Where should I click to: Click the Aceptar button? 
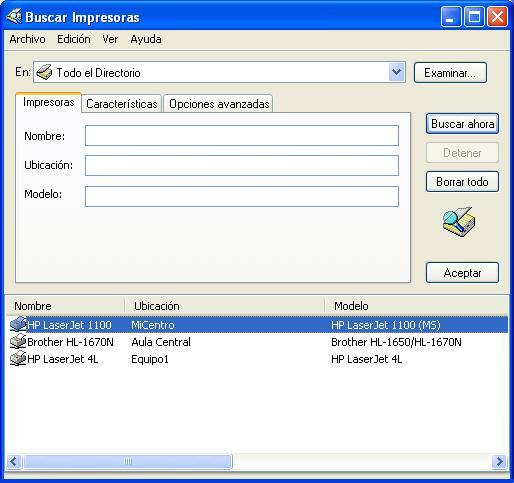[x=462, y=273]
